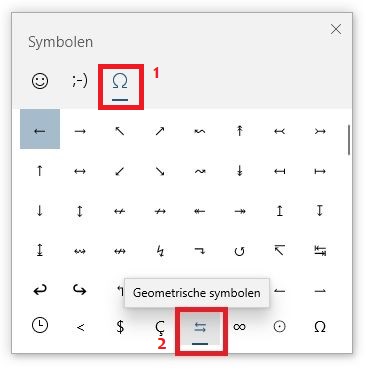This screenshot has width=370, height=370.
Task: Open the circled dot symbols category
Action: (279, 327)
